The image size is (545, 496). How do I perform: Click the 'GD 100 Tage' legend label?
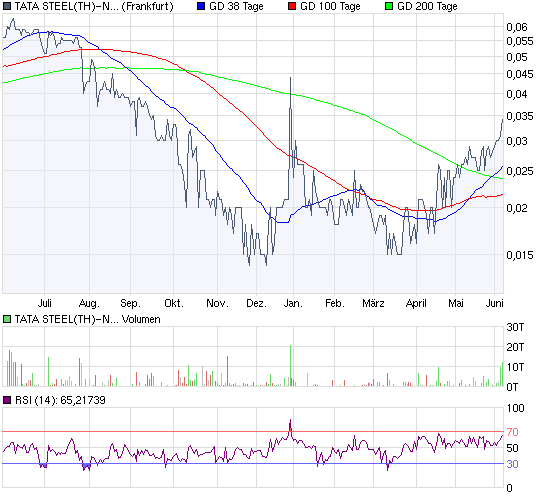[x=330, y=6]
